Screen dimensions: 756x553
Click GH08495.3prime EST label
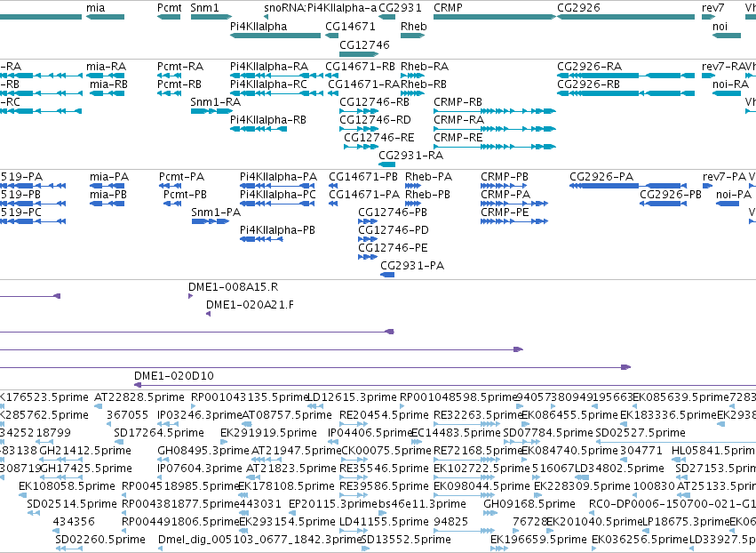point(203,451)
